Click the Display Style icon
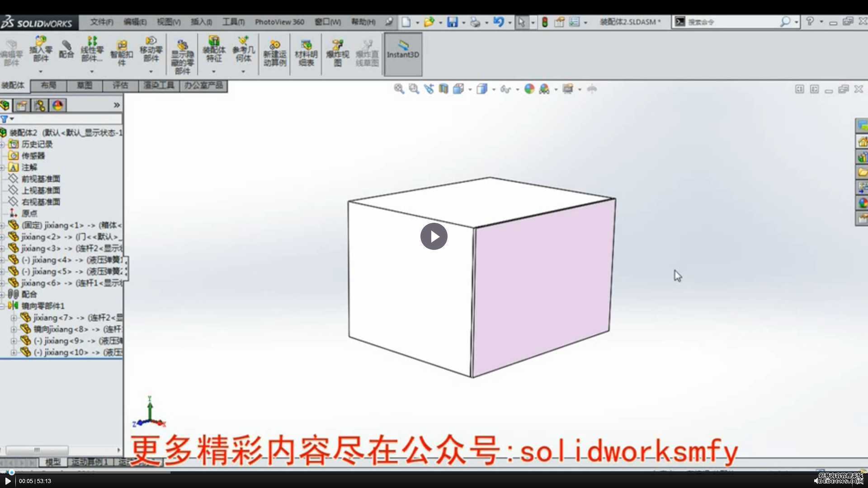 (x=482, y=89)
